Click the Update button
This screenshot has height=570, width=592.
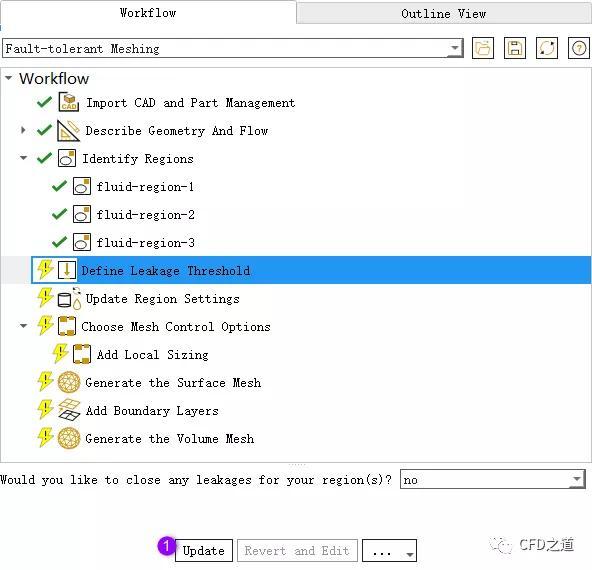(204, 550)
